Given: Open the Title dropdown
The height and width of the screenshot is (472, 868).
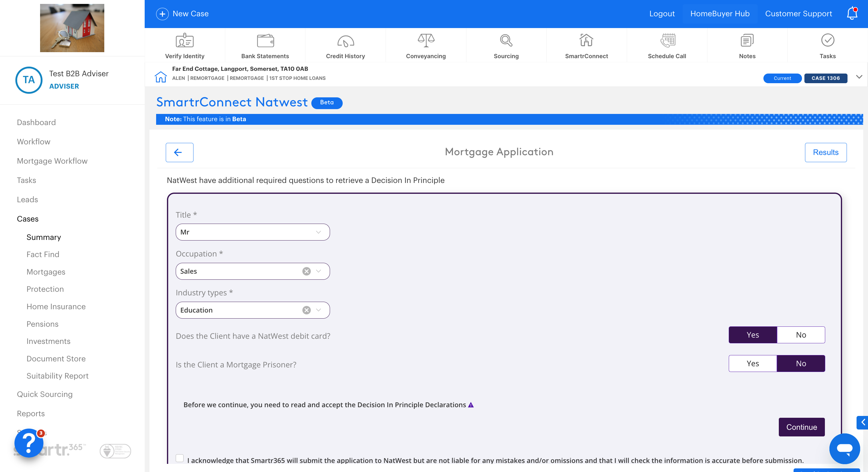Looking at the screenshot, I should [253, 232].
